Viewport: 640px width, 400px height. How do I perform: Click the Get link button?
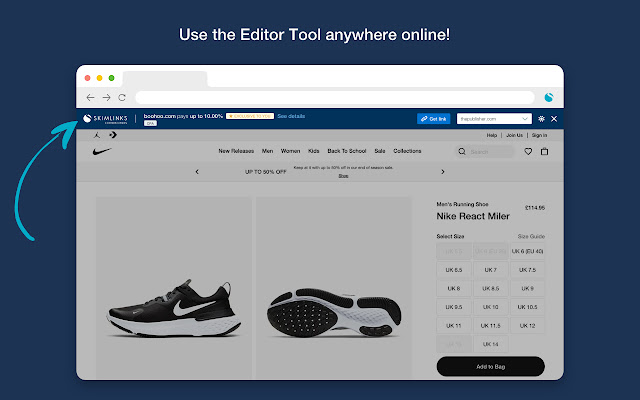point(433,118)
